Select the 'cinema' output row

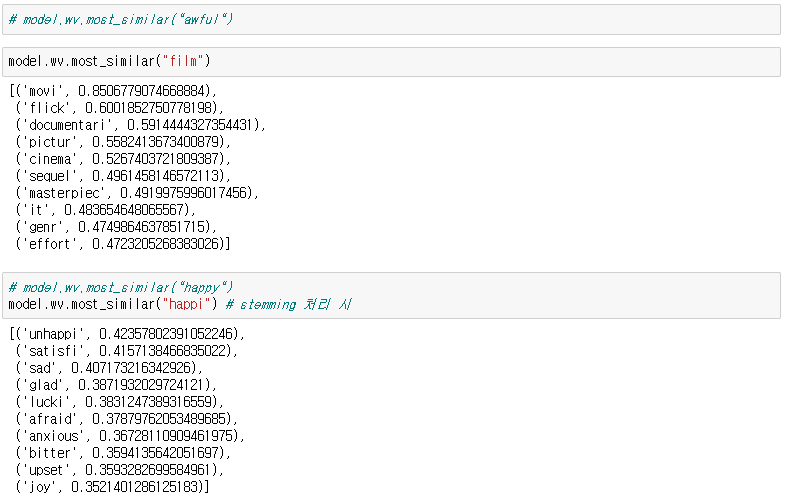pos(123,159)
